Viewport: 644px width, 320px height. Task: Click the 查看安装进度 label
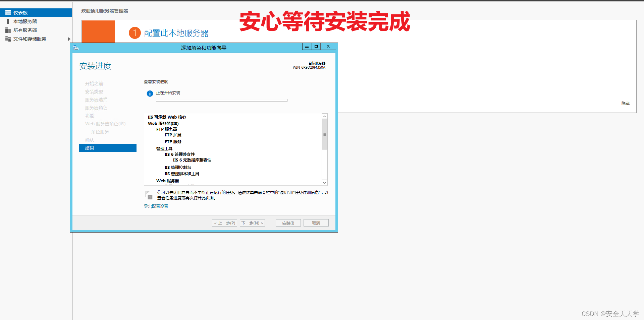click(156, 82)
